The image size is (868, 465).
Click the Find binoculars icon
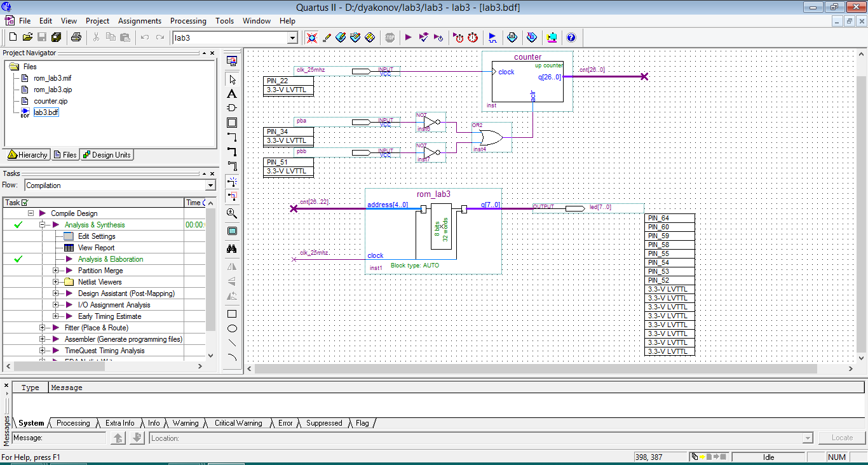[232, 249]
